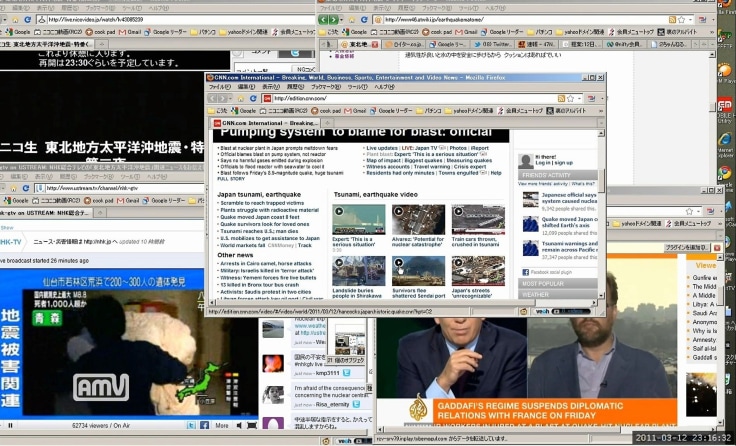Screen dimensions: 736x446
Task: Open the ファイル menu in CNN Firefox window
Action: coord(218,87)
